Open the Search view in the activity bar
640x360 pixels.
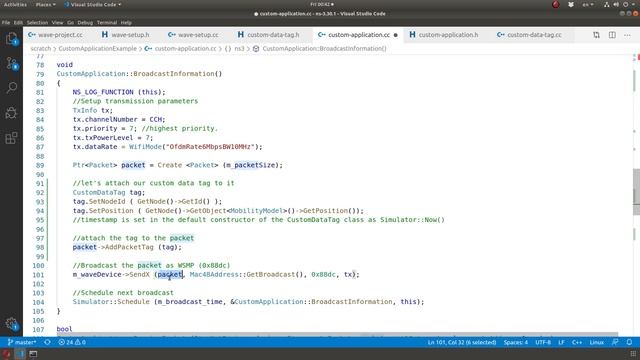pos(11,87)
